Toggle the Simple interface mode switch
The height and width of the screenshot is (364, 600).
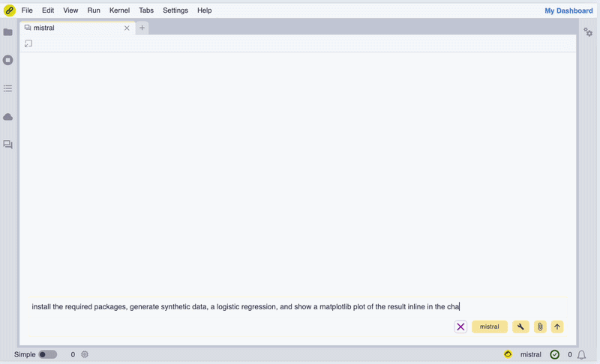click(48, 354)
